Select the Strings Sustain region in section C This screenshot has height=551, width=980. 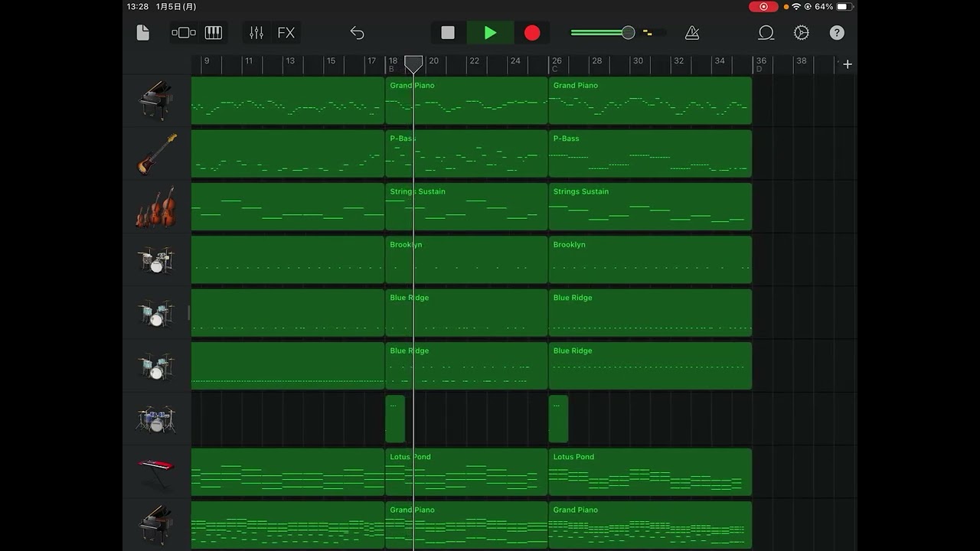pyautogui.click(x=650, y=207)
